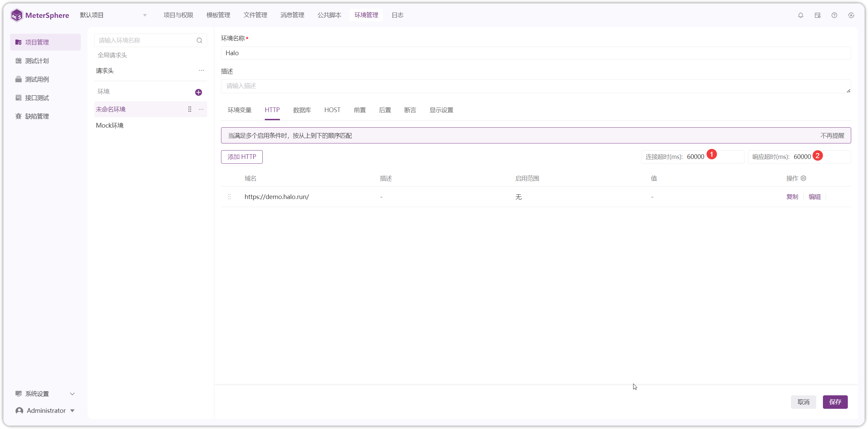This screenshot has width=868, height=429.
Task: Go to 缺陷管理 in the sidebar
Action: [45, 117]
